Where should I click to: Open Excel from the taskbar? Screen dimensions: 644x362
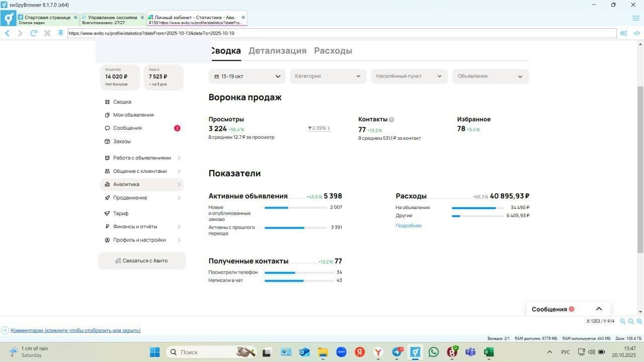(489, 352)
